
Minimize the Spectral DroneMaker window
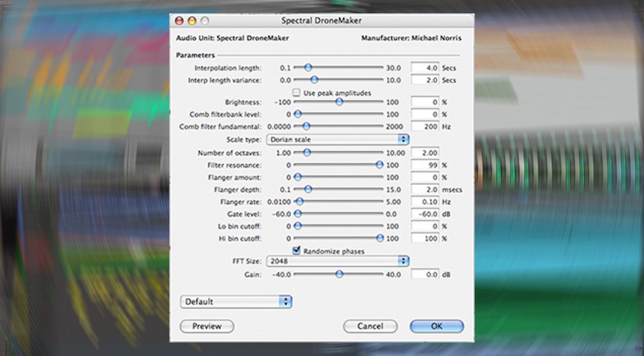tap(192, 21)
